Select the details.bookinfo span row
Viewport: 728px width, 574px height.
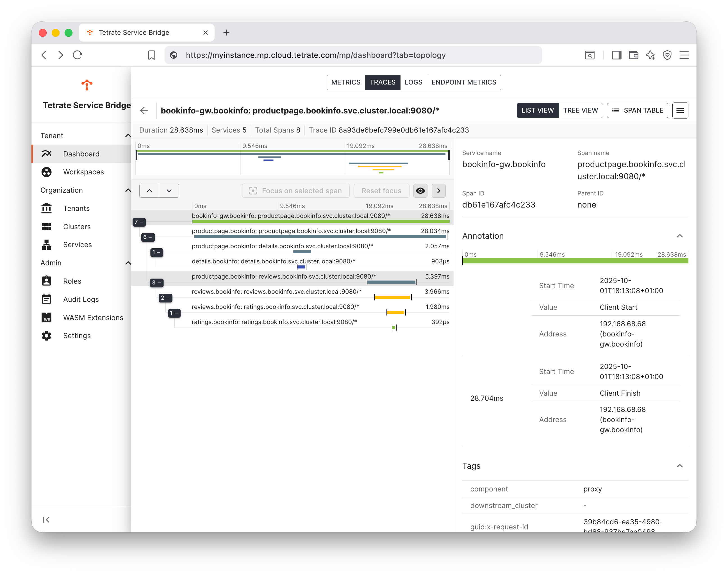point(273,261)
